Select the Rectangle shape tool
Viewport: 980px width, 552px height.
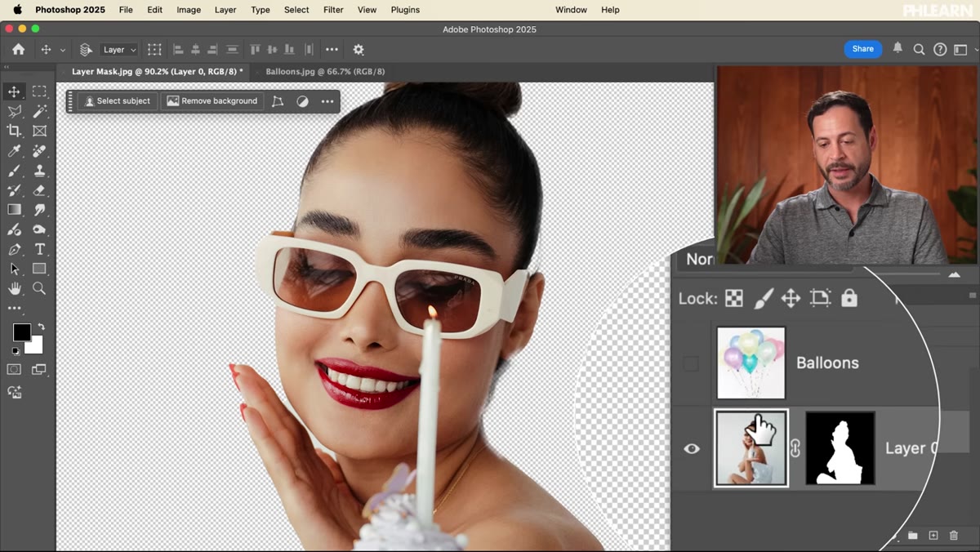pos(39,269)
